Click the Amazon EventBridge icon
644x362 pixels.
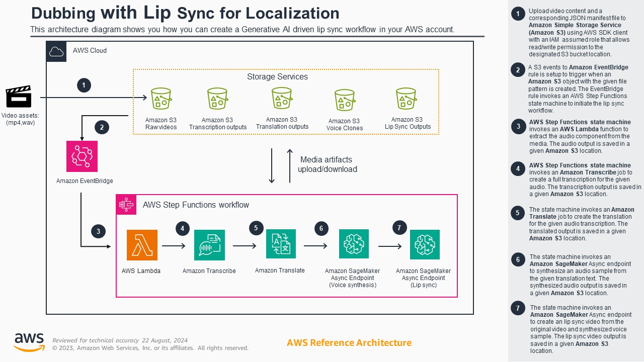82,156
